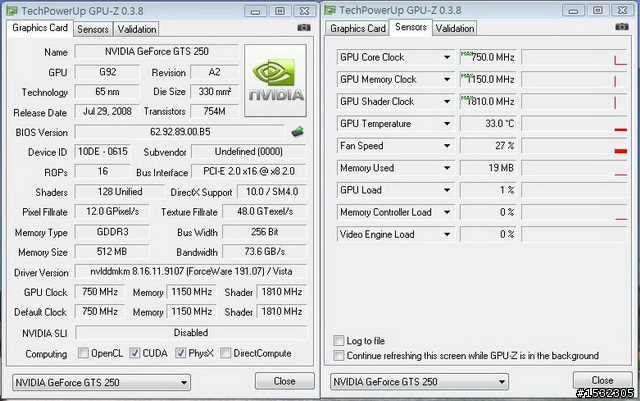Click the 27 % fan speed value

[488, 145]
